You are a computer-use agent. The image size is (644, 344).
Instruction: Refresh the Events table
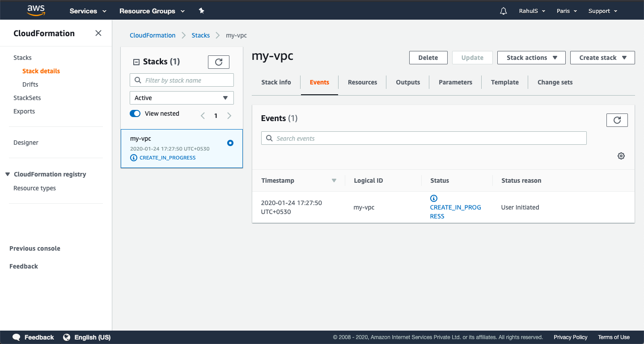coord(617,120)
